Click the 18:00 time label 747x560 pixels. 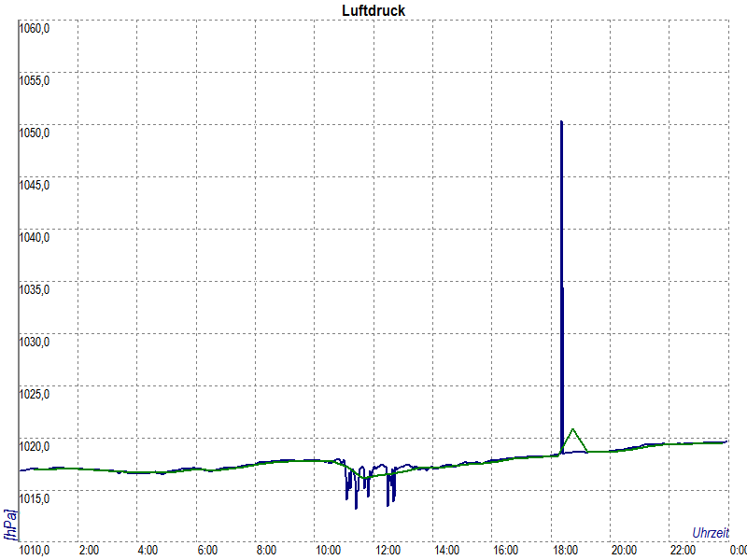point(566,551)
